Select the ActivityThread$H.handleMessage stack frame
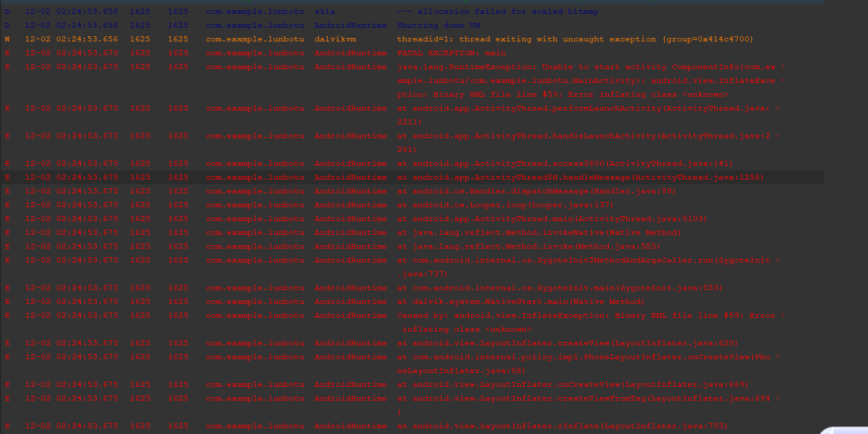Screen dimensions: 868x434 581,177
